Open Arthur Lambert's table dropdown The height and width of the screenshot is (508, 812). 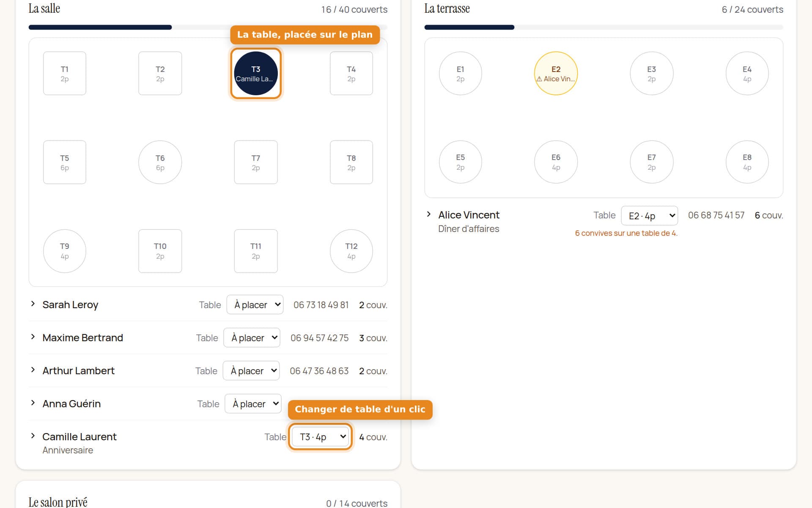tap(251, 371)
